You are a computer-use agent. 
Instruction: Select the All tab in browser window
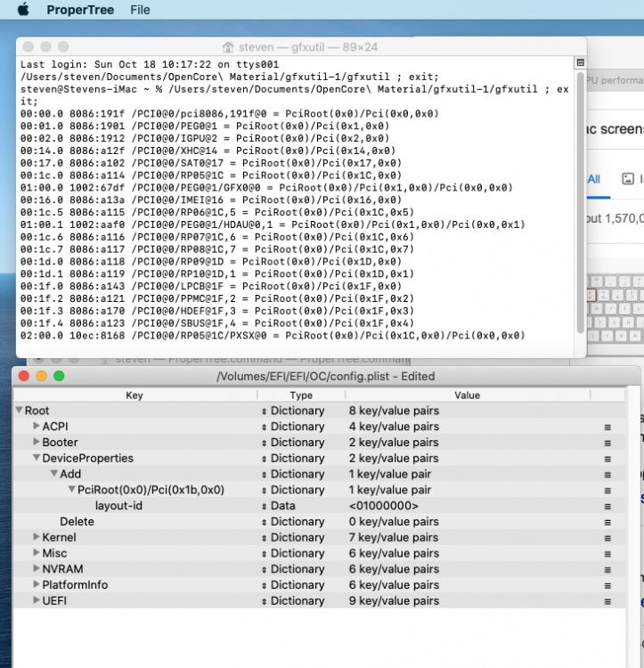(594, 179)
